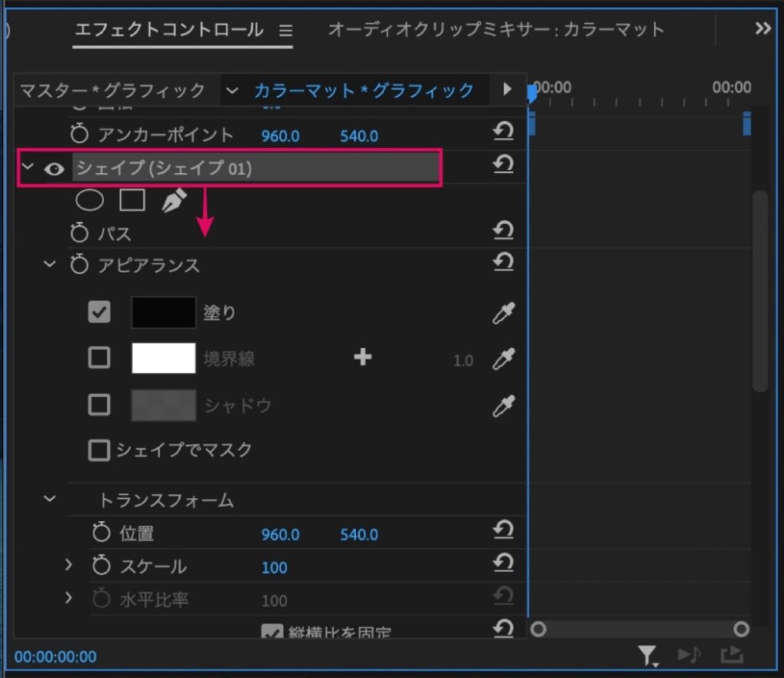Toggle animation stopwatch for アンカーポイント
The width and height of the screenshot is (784, 678).
79,133
